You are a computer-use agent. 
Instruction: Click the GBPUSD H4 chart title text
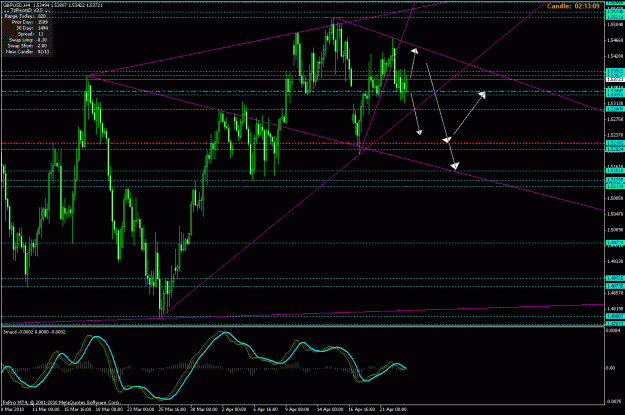[x=52, y=5]
